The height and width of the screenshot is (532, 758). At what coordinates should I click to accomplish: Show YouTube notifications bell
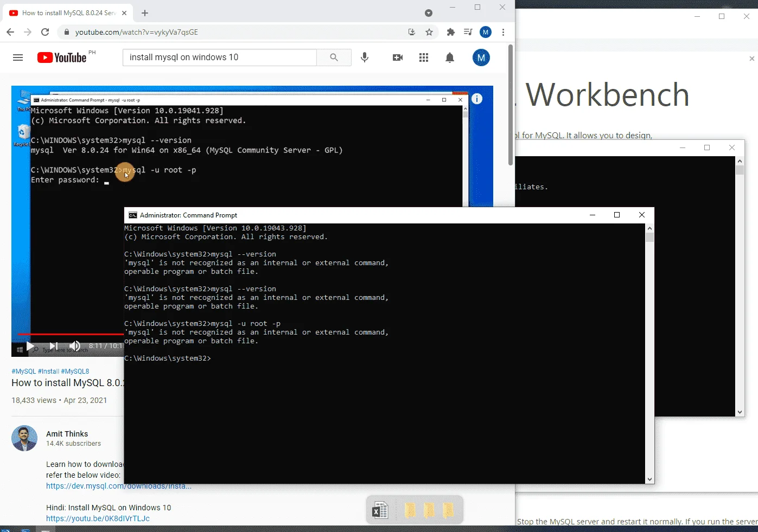450,57
